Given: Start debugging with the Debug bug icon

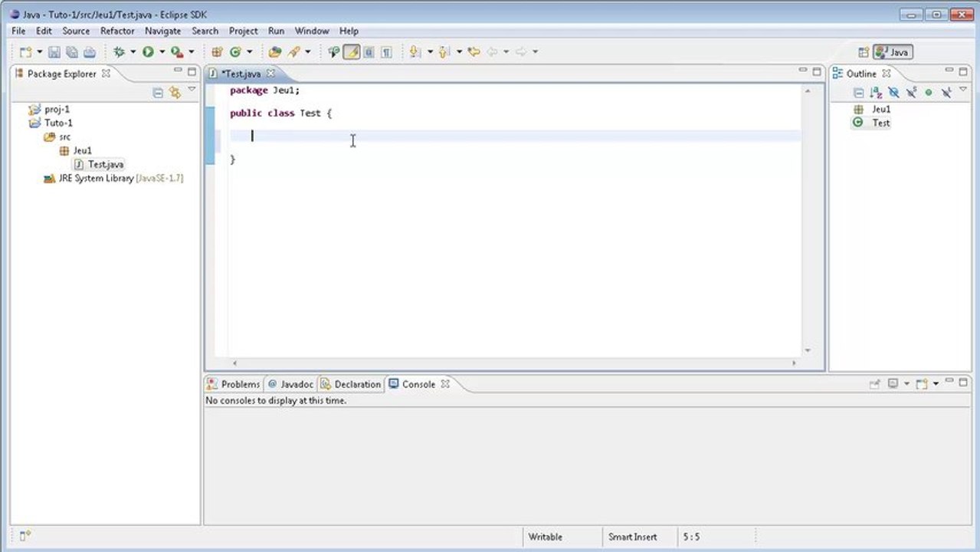Looking at the screenshot, I should coord(119,52).
